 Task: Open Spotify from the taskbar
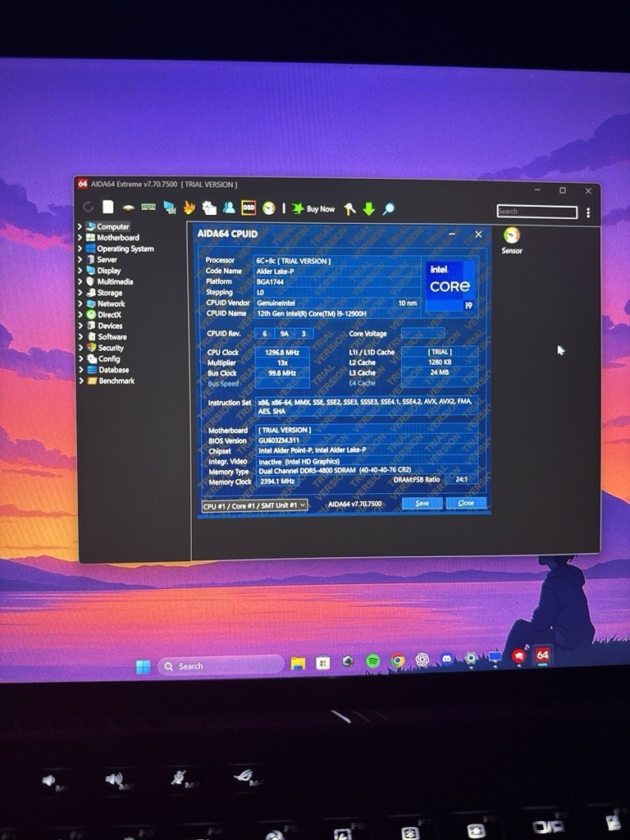373,661
